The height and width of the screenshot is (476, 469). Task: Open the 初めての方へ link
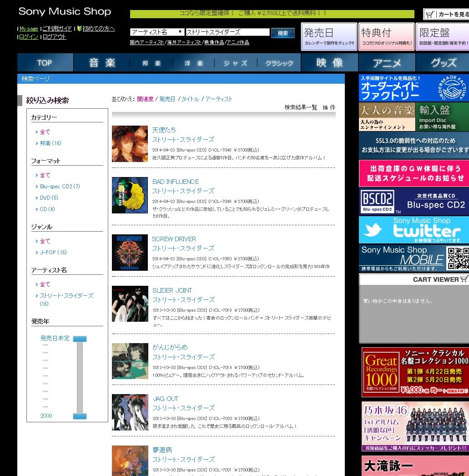[x=99, y=29]
